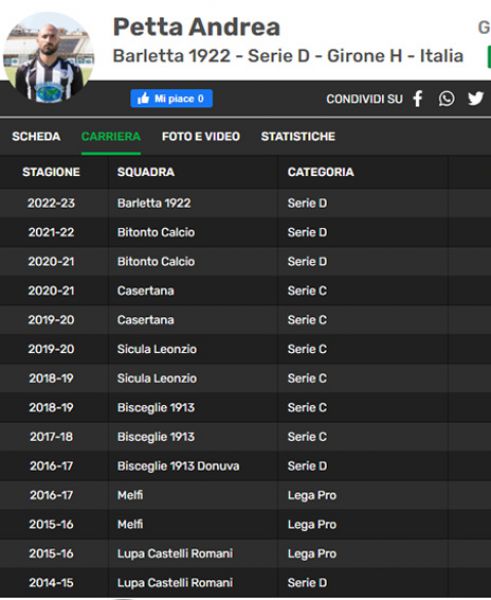Screen dimensions: 491x600
Task: Open Bisceglie 1913 Donuva team link
Action: [x=178, y=466]
